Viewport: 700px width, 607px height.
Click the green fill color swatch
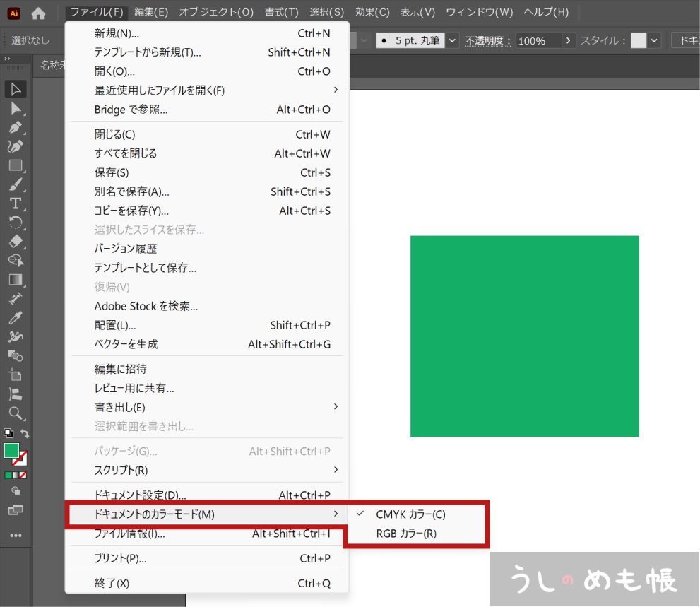(x=11, y=450)
